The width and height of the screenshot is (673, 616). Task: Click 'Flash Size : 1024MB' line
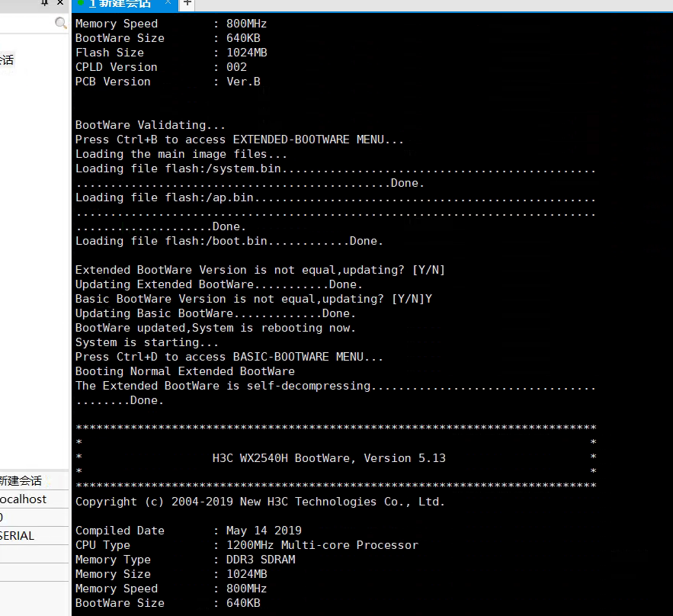point(171,53)
